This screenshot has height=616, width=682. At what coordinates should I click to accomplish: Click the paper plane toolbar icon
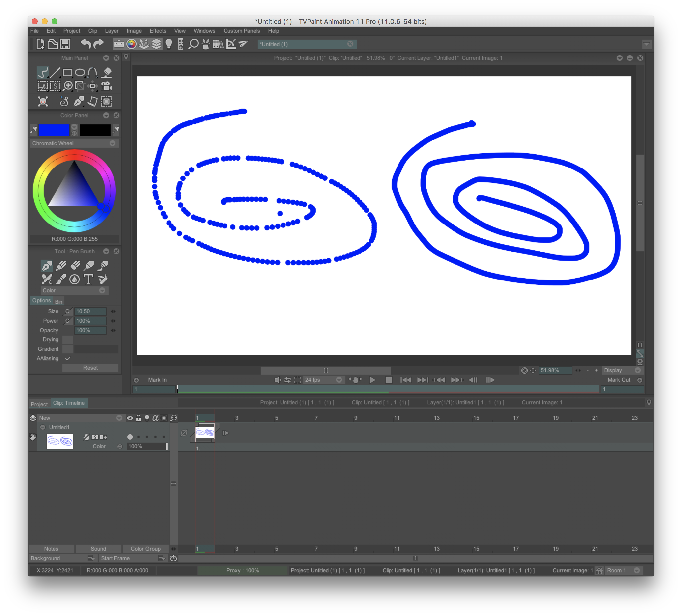(244, 44)
